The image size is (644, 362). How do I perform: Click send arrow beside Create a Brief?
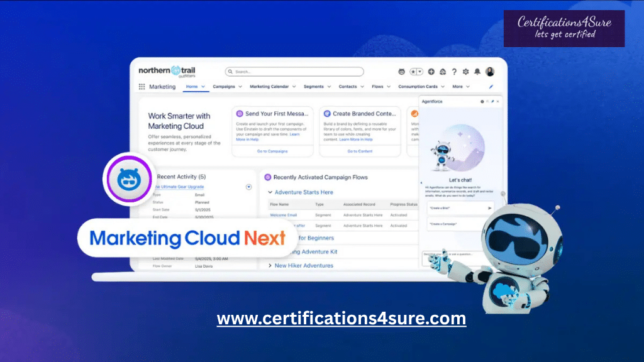pos(489,208)
